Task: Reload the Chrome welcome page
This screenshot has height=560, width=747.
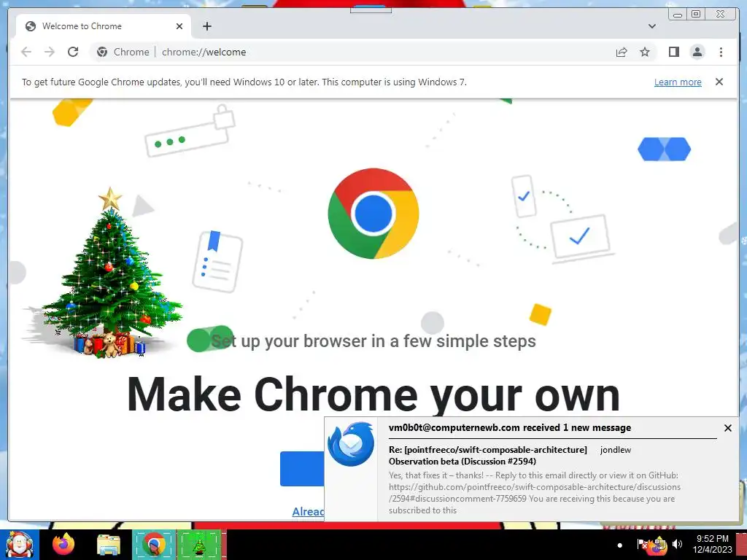Action: pyautogui.click(x=73, y=52)
